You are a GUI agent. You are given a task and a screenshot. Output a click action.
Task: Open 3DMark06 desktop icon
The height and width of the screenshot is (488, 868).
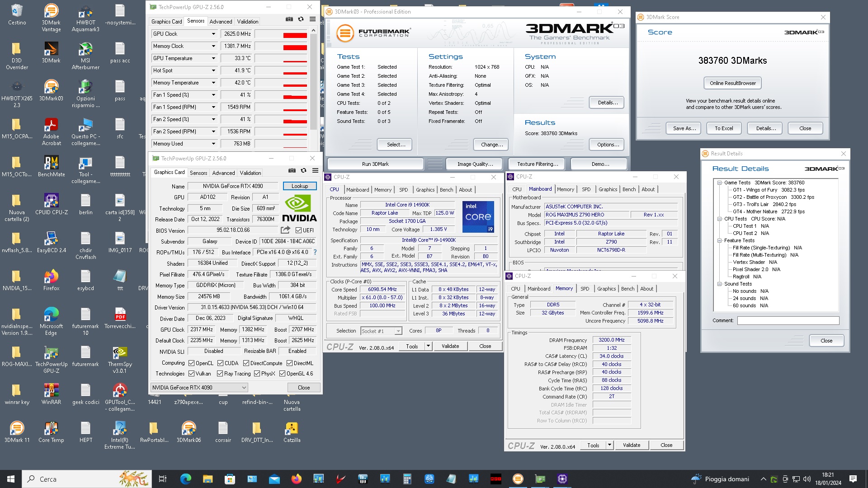(189, 432)
